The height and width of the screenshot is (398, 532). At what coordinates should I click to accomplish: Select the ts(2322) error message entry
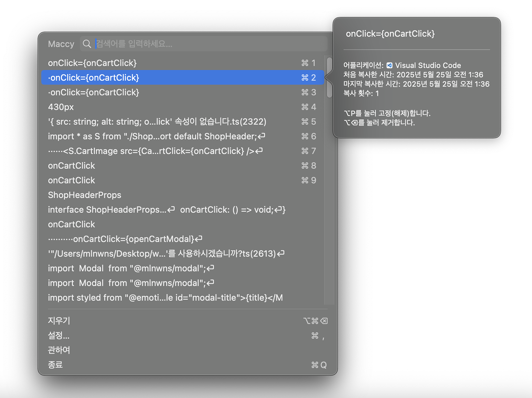click(x=157, y=122)
